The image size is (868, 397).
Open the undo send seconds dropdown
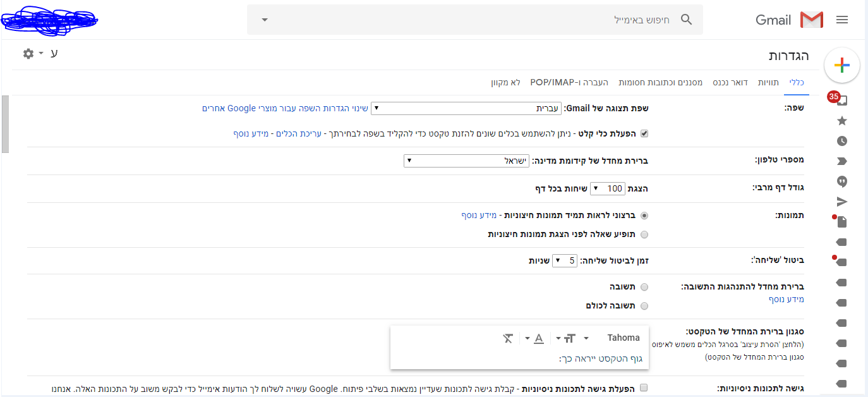[x=565, y=260]
